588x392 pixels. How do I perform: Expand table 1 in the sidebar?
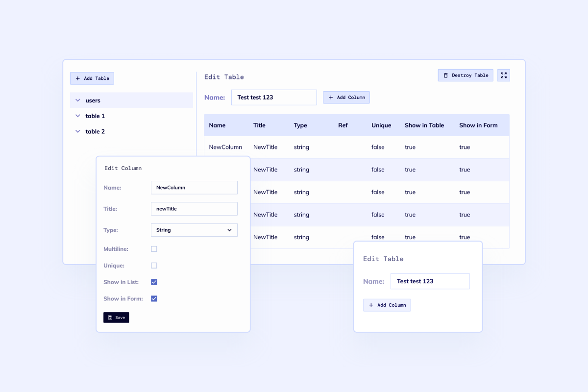[78, 116]
